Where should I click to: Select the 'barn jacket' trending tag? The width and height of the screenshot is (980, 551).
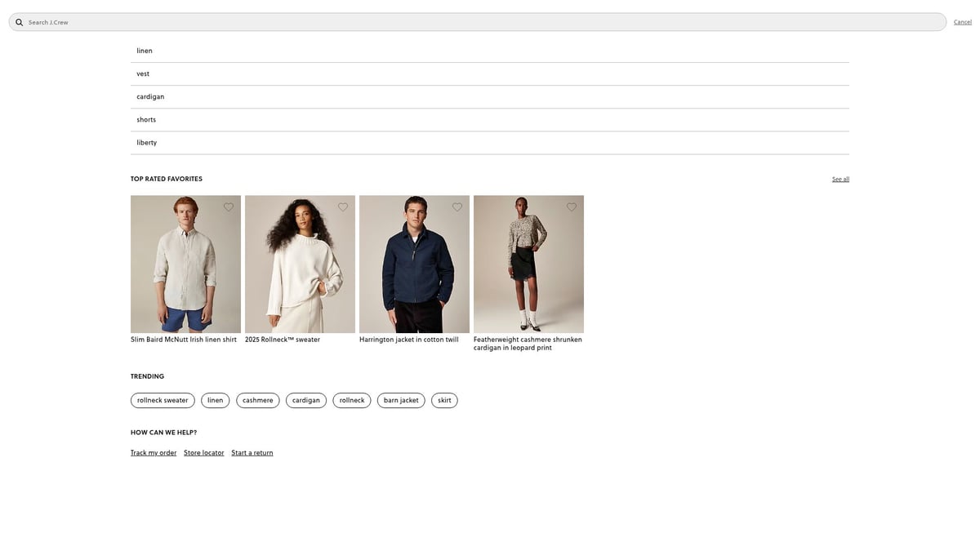(401, 400)
